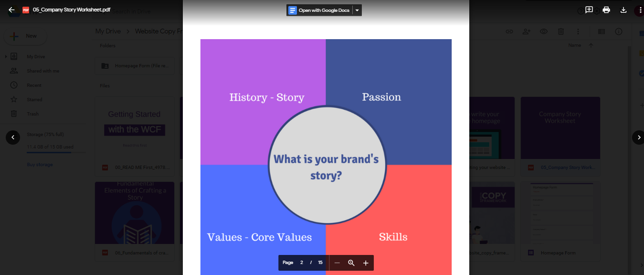This screenshot has width=644, height=275.
Task: Switch to list view layout icon
Action: click(x=601, y=31)
